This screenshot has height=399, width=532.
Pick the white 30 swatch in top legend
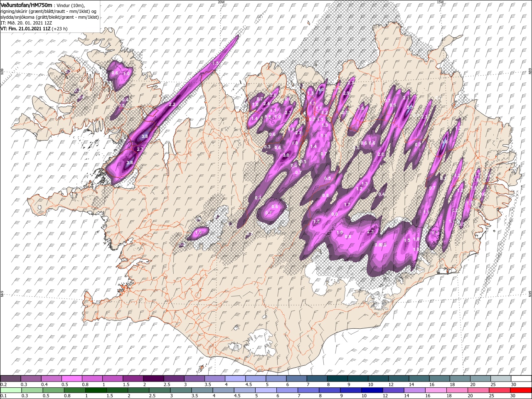pos(521,379)
